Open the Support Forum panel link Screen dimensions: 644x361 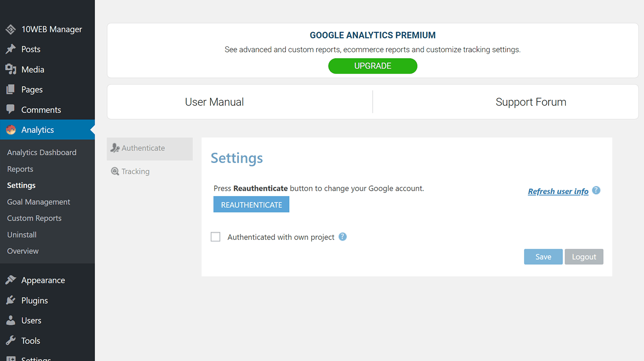pyautogui.click(x=531, y=102)
